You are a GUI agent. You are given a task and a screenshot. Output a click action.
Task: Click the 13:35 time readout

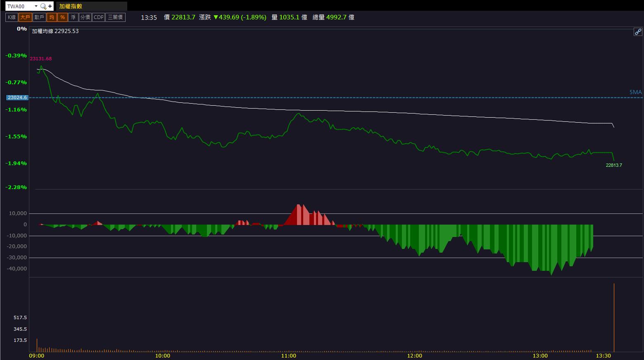click(x=149, y=17)
